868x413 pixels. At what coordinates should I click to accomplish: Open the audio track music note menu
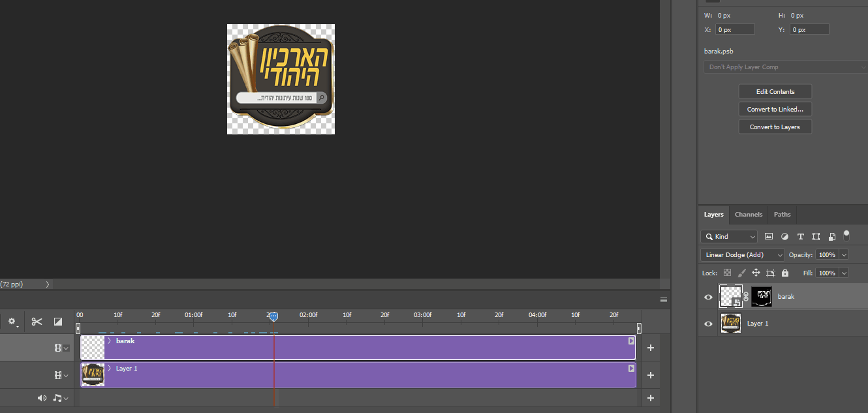tap(59, 398)
